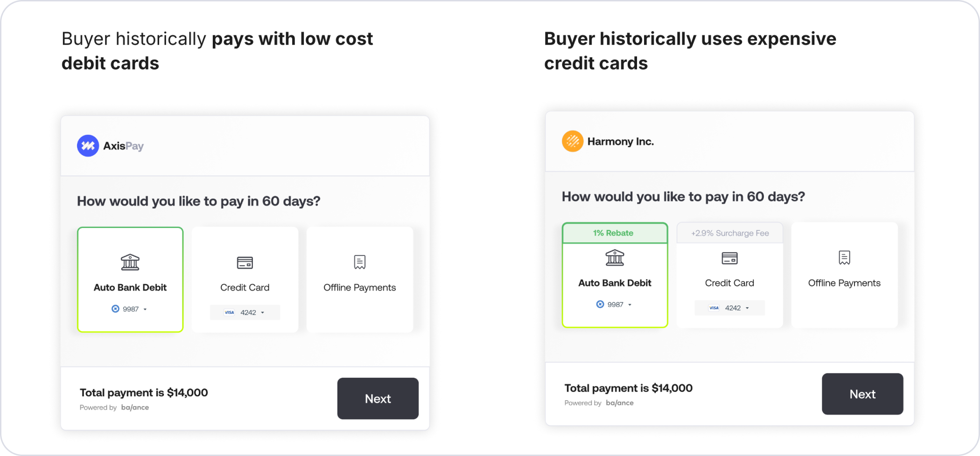Select Auto Bank Debit option in AxisPay
The height and width of the screenshot is (456, 980).
click(130, 280)
